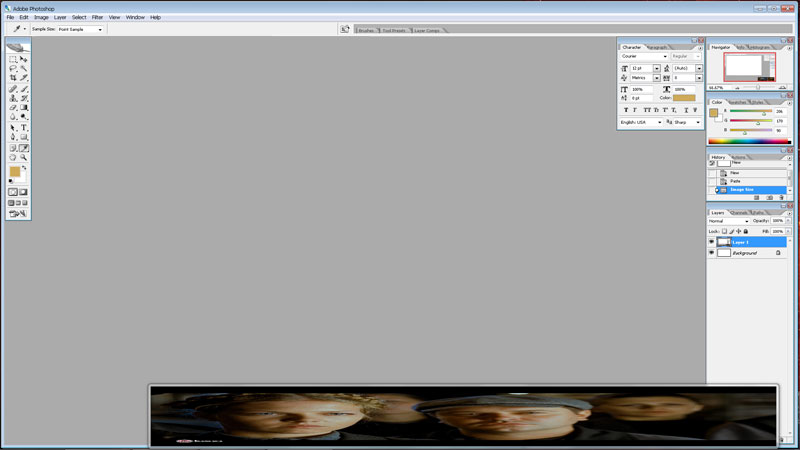This screenshot has width=800, height=450.
Task: Select the Magic Wand tool
Action: (24, 68)
